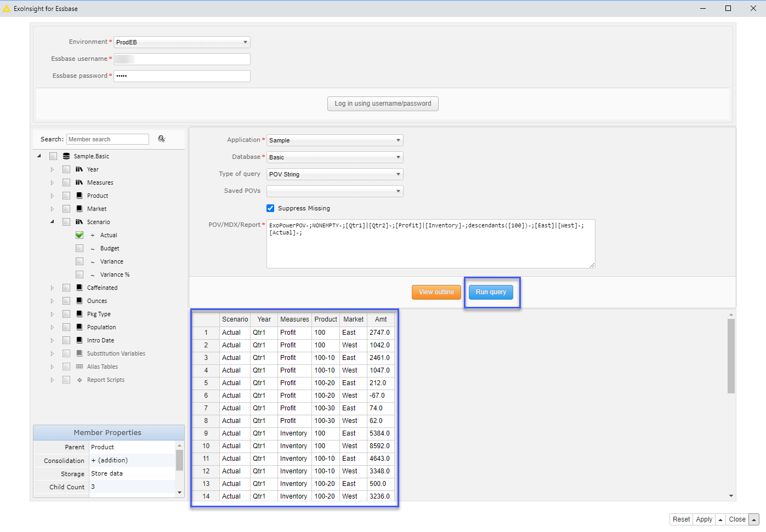
Task: Check the Year dimension checkbox
Action: pyautogui.click(x=66, y=169)
